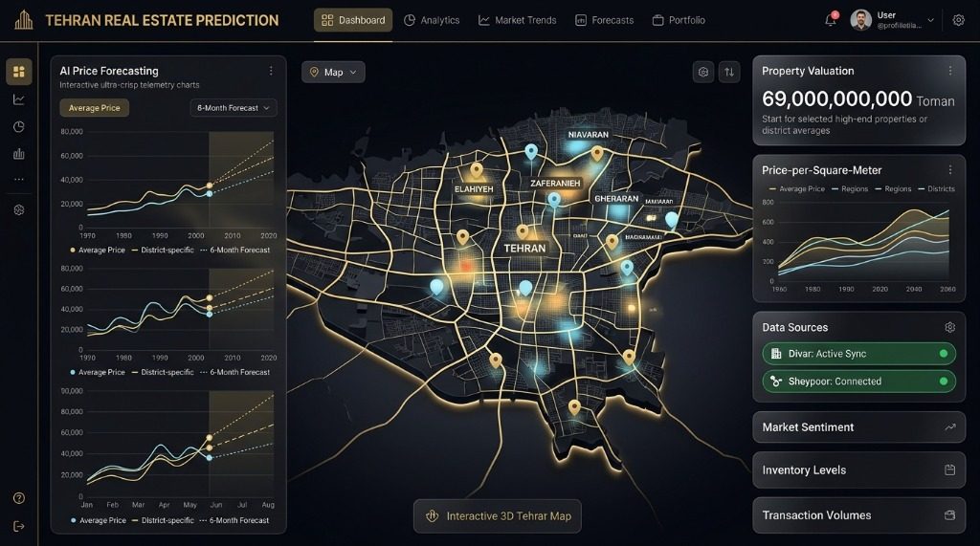Toggle Average Price legend in top chart
This screenshot has height=546, width=980.
pyautogui.click(x=98, y=250)
